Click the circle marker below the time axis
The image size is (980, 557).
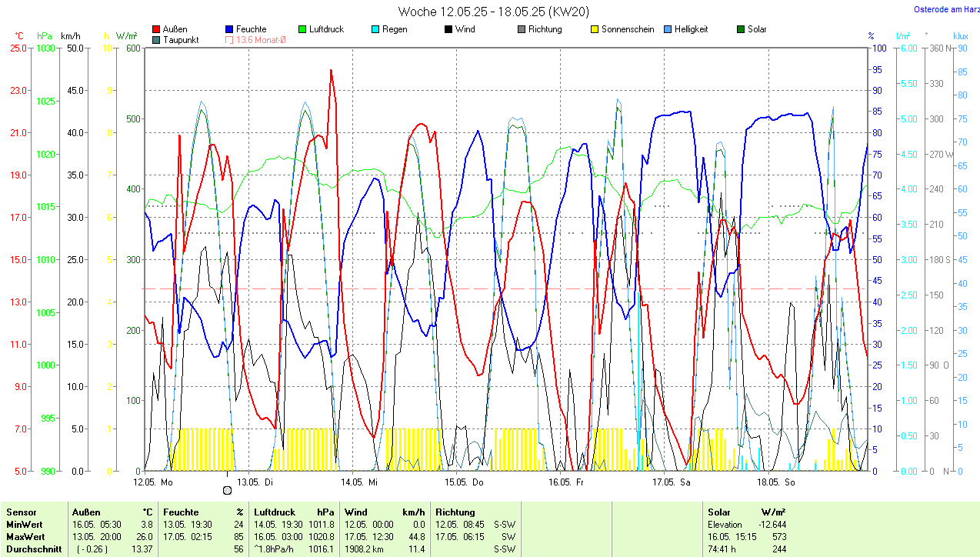tap(226, 491)
